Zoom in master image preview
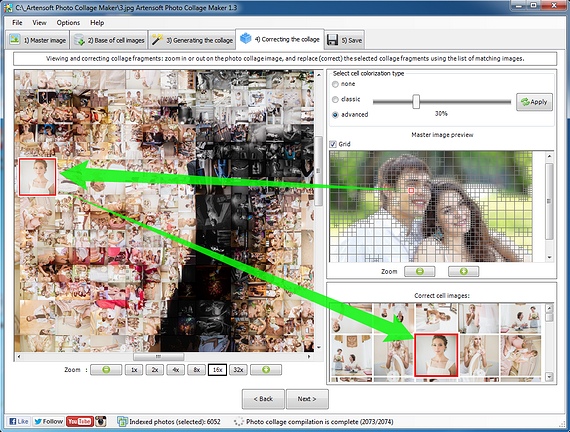Screen dimensions: 570x432 pyautogui.click(x=463, y=271)
